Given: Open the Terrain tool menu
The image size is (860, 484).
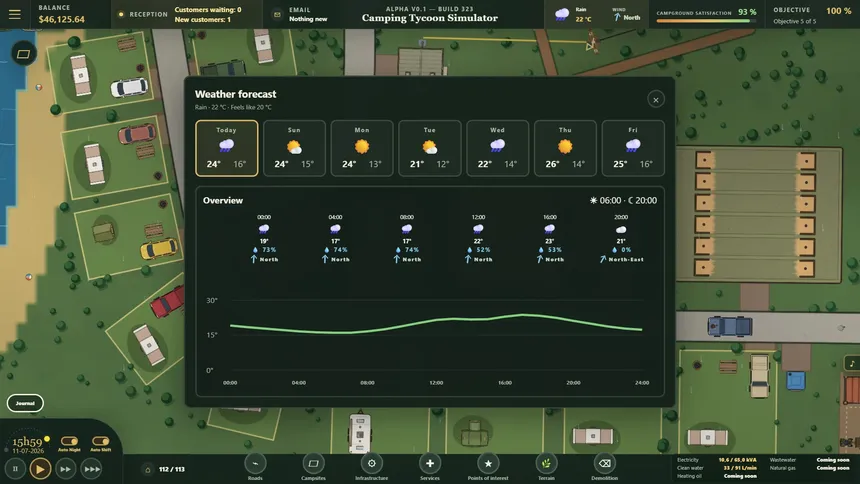Looking at the screenshot, I should [546, 464].
